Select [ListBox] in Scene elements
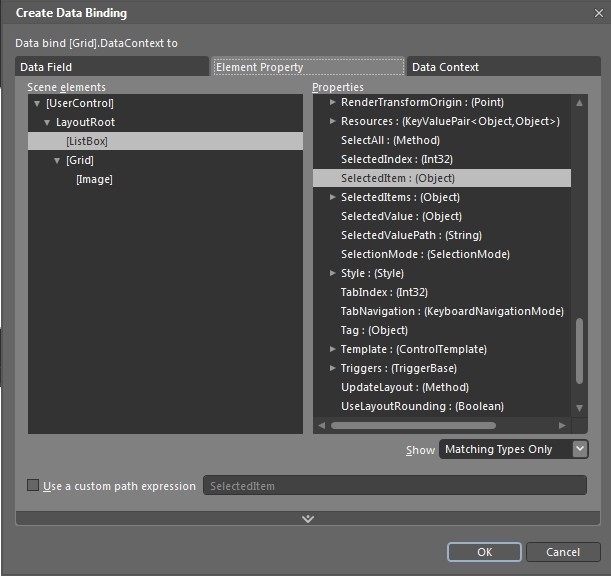 tap(165, 141)
